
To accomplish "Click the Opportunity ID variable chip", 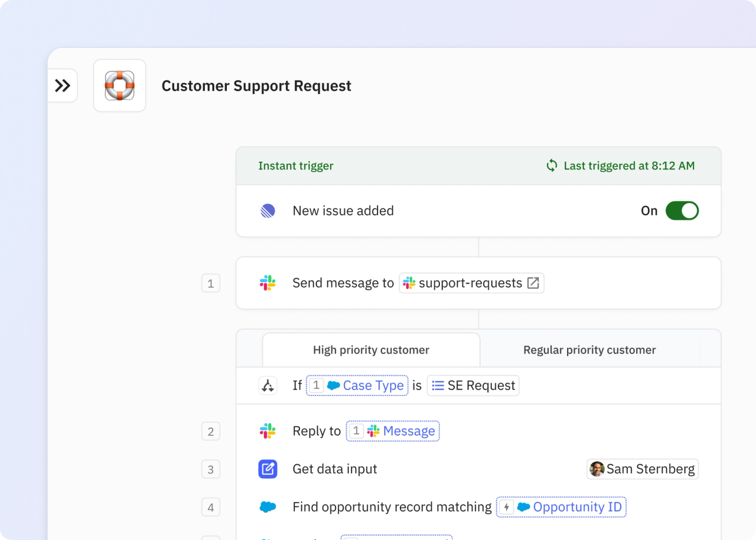I will click(561, 507).
